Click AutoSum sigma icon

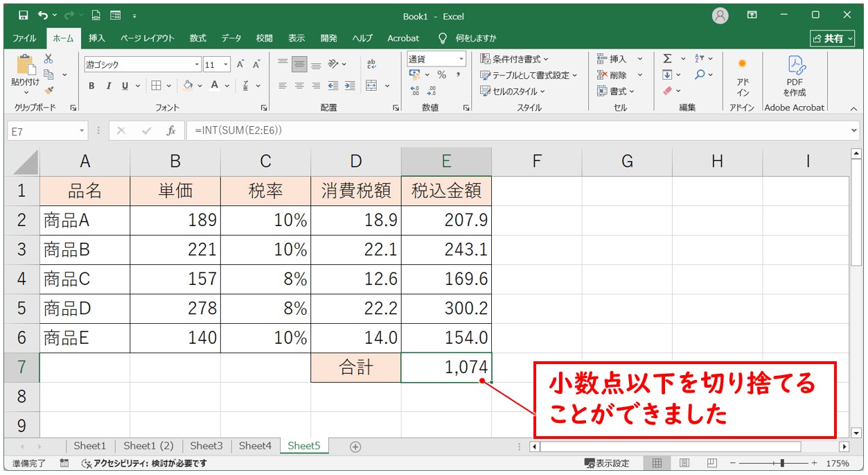pos(667,59)
